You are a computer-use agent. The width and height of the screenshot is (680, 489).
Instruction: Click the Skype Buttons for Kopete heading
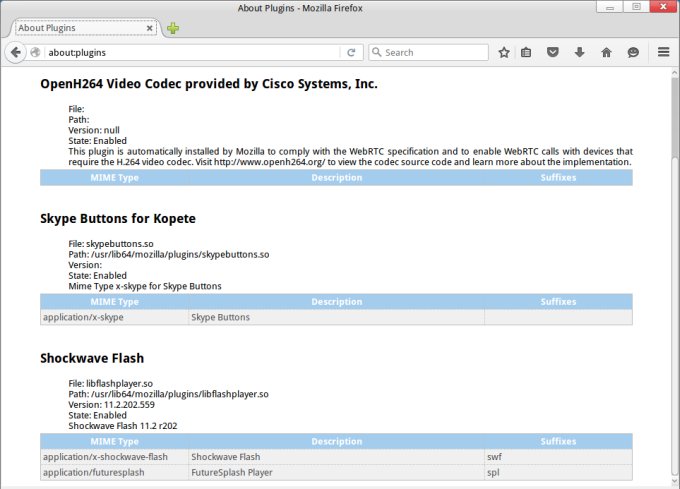(118, 218)
